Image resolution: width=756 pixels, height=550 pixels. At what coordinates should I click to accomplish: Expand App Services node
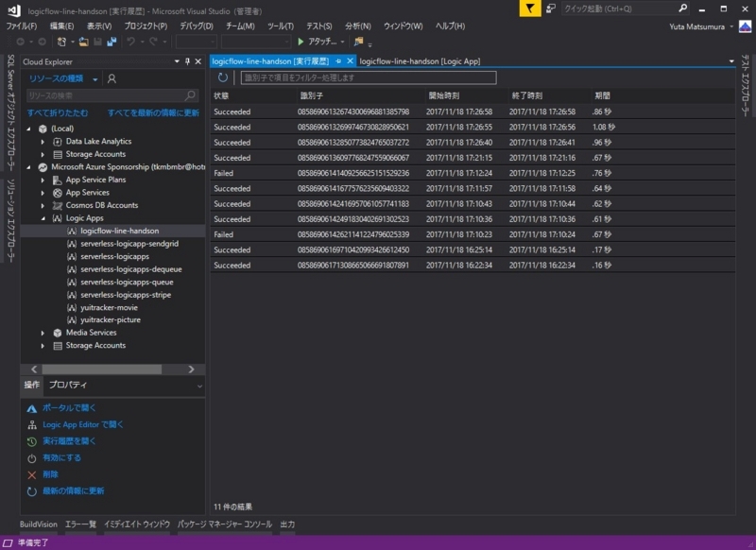point(43,193)
